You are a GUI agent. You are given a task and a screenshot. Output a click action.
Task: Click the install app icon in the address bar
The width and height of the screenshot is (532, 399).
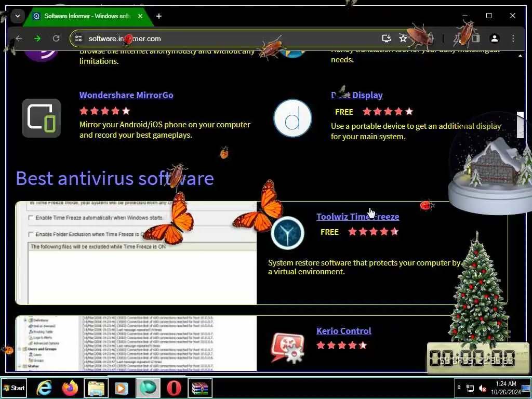(387, 38)
